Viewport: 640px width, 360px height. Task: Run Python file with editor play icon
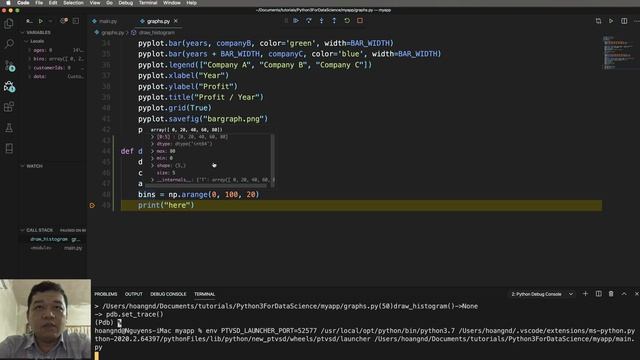coord(611,21)
